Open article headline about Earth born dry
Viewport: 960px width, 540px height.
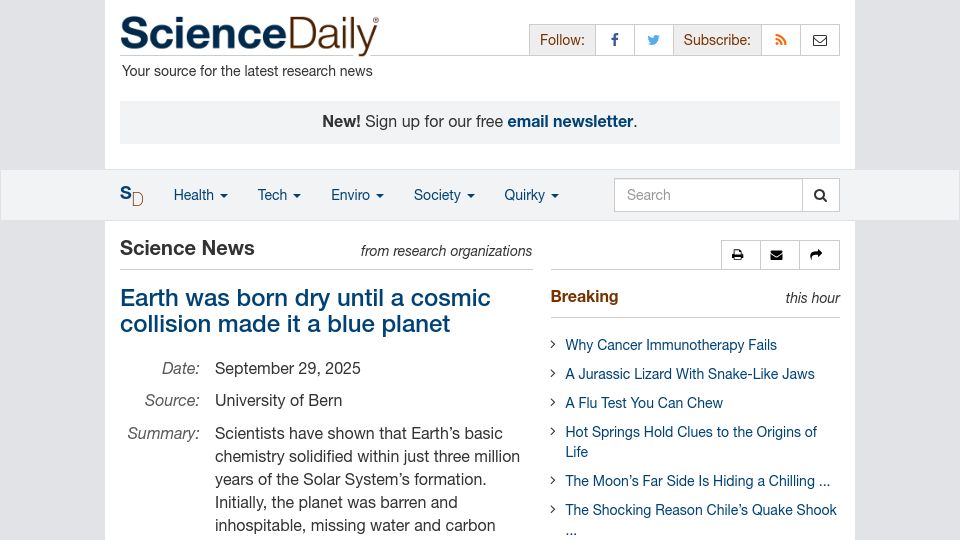(x=305, y=311)
